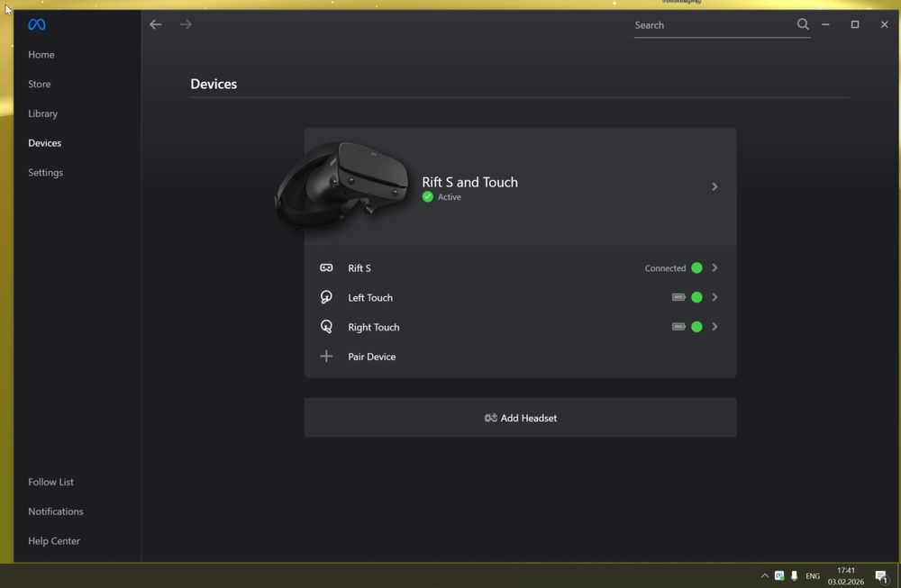The image size is (901, 588).
Task: Expand the Rift S row chevron
Action: [x=714, y=267]
